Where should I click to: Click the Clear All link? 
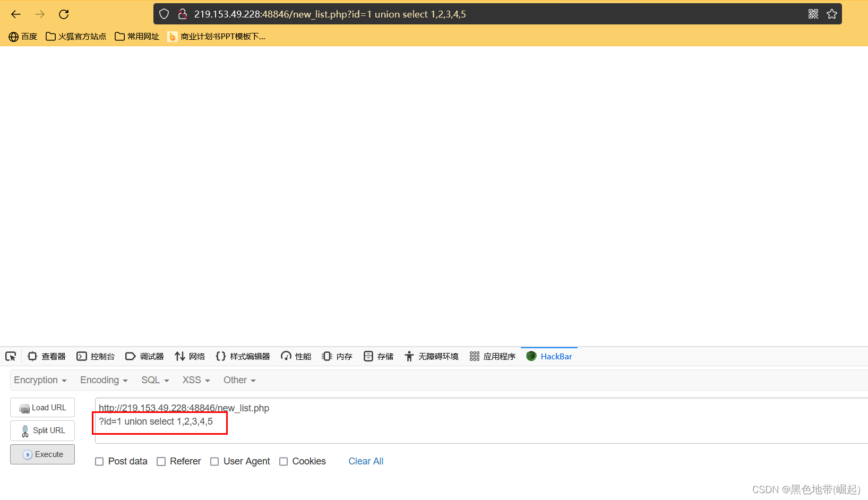[366, 461]
